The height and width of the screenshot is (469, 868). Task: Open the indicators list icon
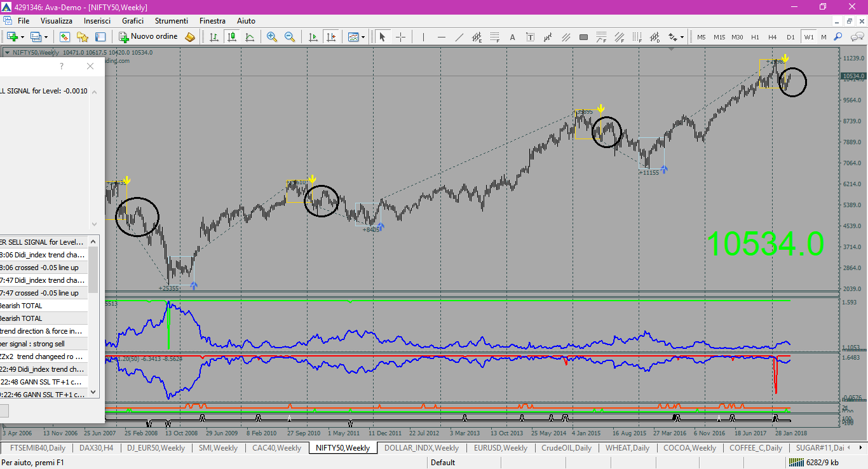(x=353, y=37)
